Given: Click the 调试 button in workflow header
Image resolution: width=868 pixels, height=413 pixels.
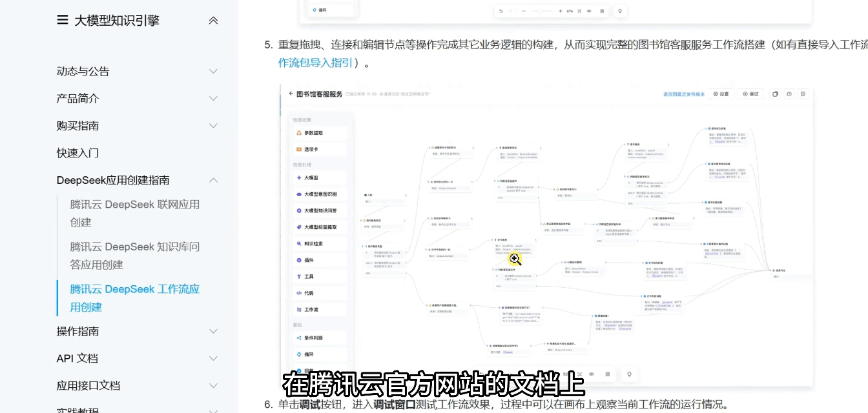Looking at the screenshot, I should click(x=751, y=94).
